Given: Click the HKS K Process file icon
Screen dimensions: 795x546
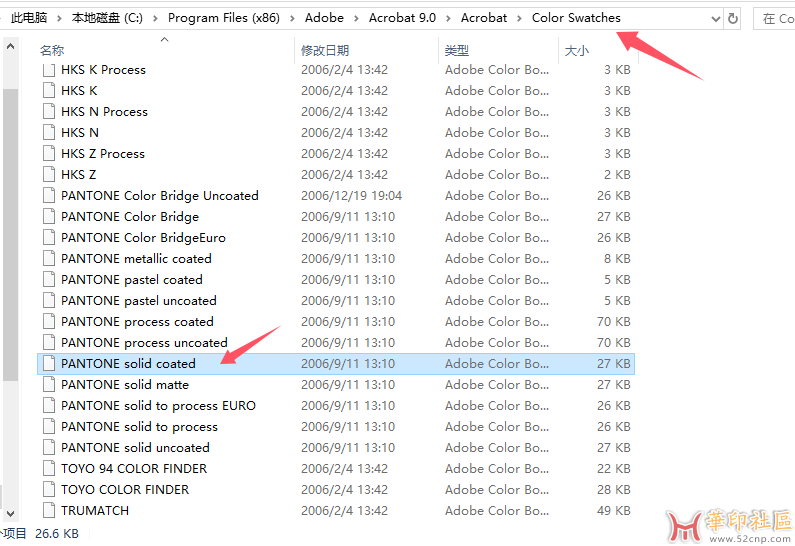Looking at the screenshot, I should pyautogui.click(x=49, y=70).
